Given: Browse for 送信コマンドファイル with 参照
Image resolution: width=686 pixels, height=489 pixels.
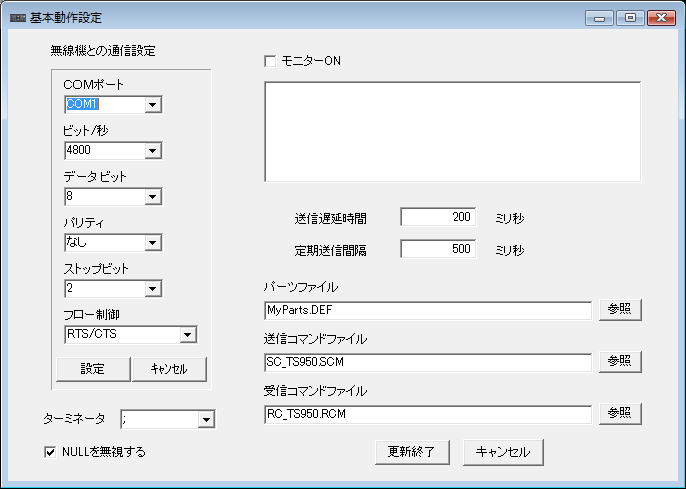Looking at the screenshot, I should click(620, 361).
